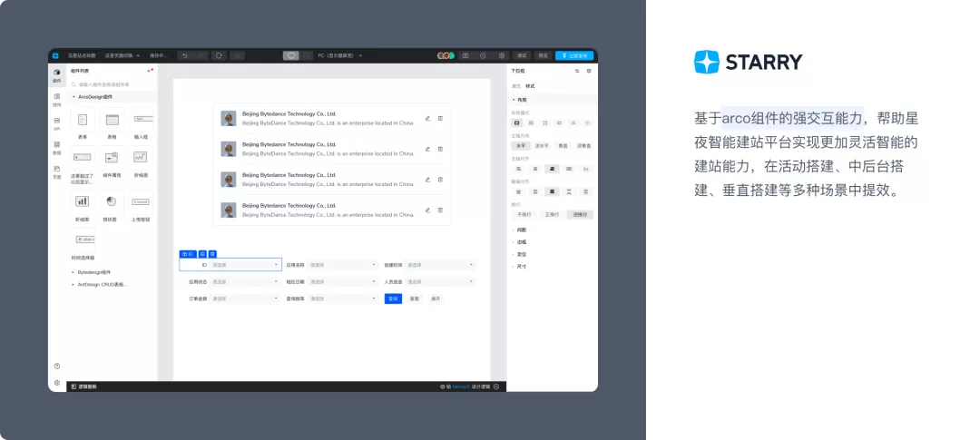Viewport: 980px width, 440px height.
Task: Click trash icon on fourth company row
Action: click(x=440, y=210)
